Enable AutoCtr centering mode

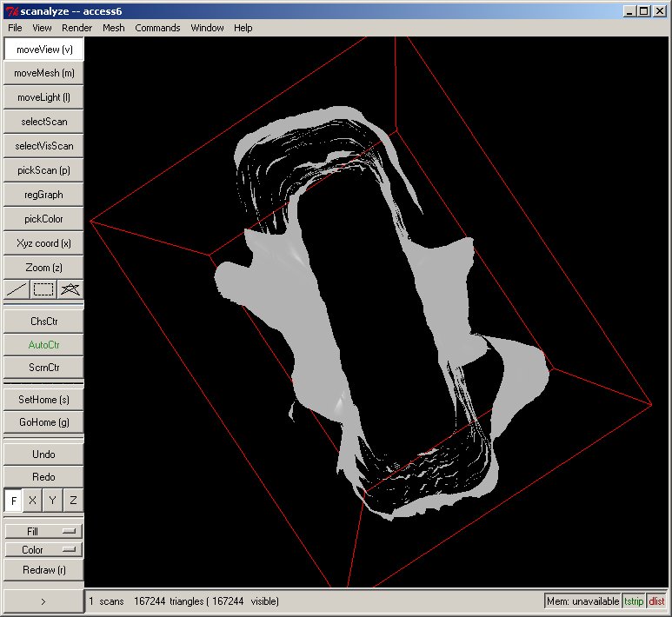point(43,344)
